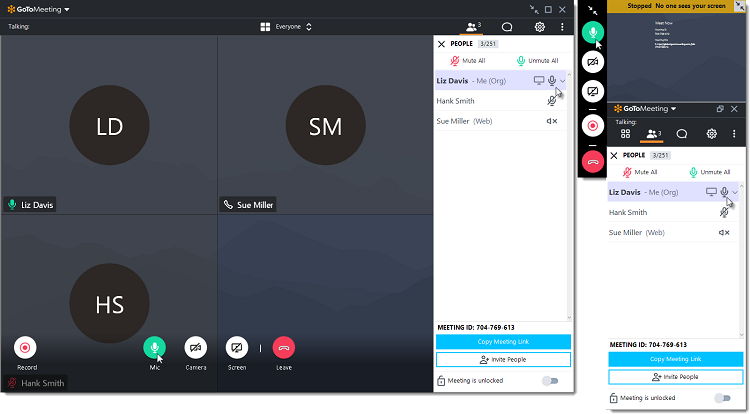The width and height of the screenshot is (750, 414).
Task: Expand the Liz Davis row chevron in main People panel
Action: click(562, 81)
